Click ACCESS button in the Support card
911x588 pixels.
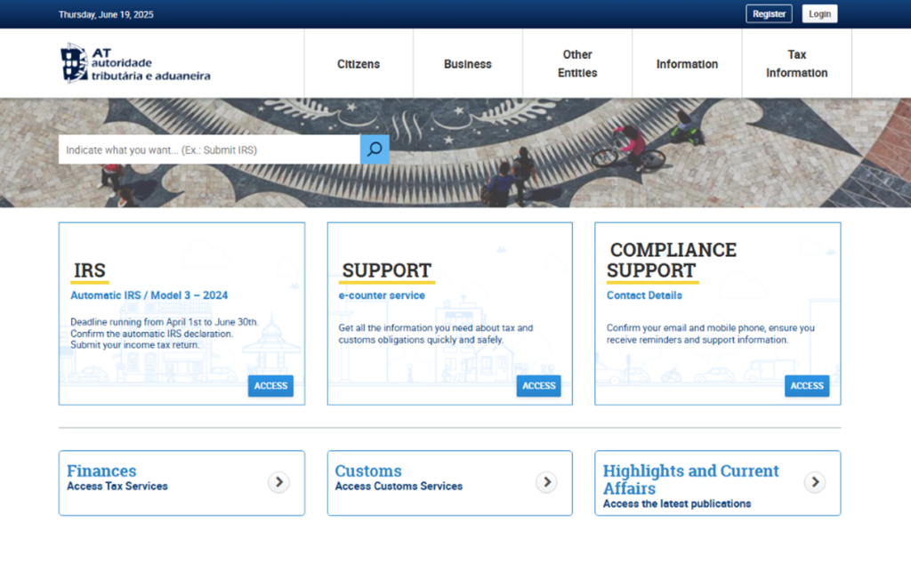(538, 386)
